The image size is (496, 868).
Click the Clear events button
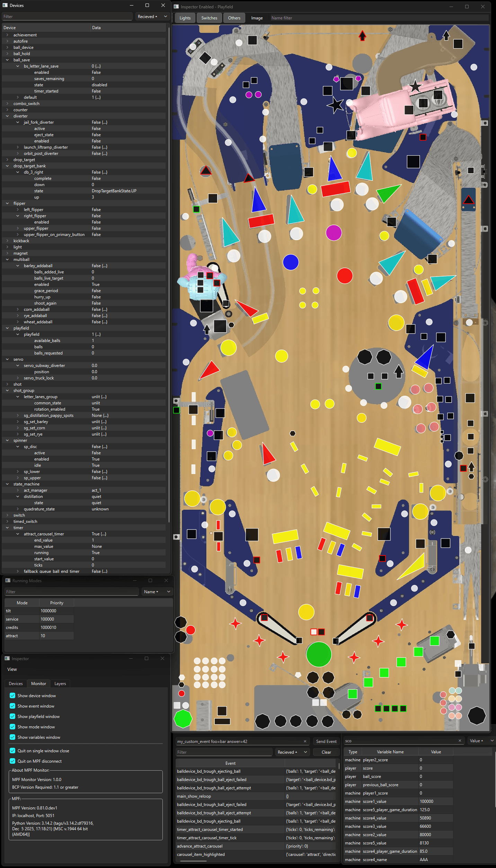326,752
